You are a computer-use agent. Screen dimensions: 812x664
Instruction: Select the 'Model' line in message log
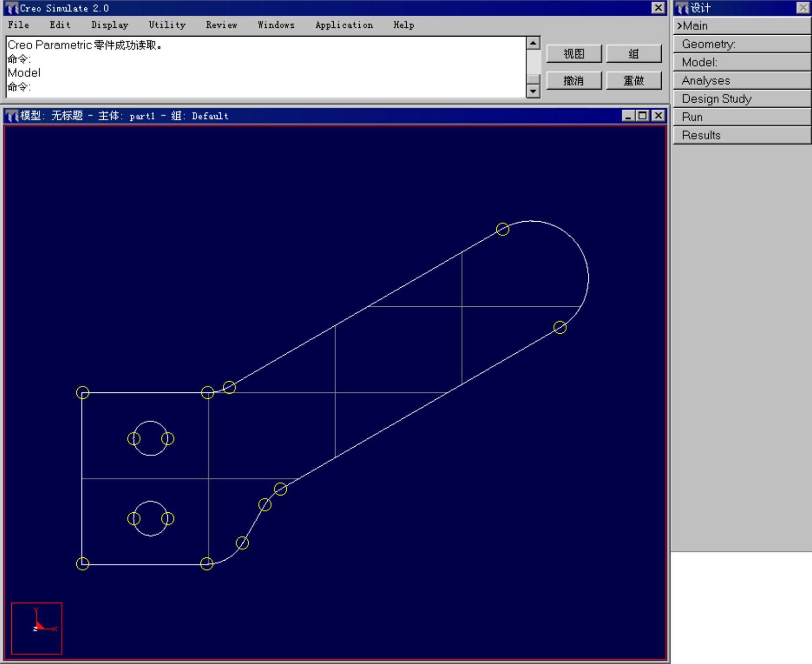point(24,73)
